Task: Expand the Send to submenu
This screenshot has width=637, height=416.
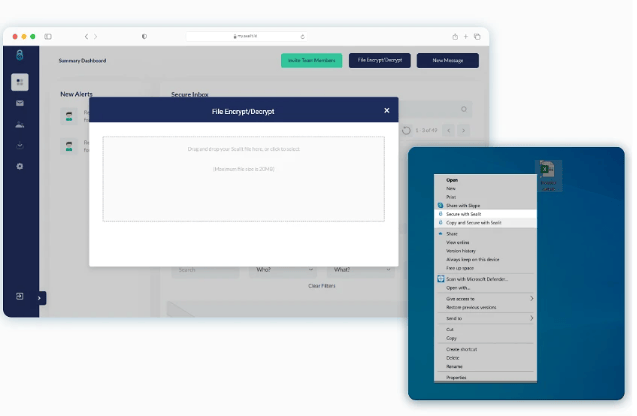Action: click(485, 318)
